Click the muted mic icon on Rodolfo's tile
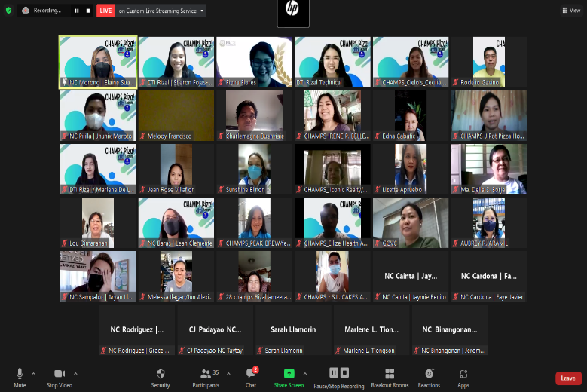This screenshot has width=587, height=392. pos(456,82)
